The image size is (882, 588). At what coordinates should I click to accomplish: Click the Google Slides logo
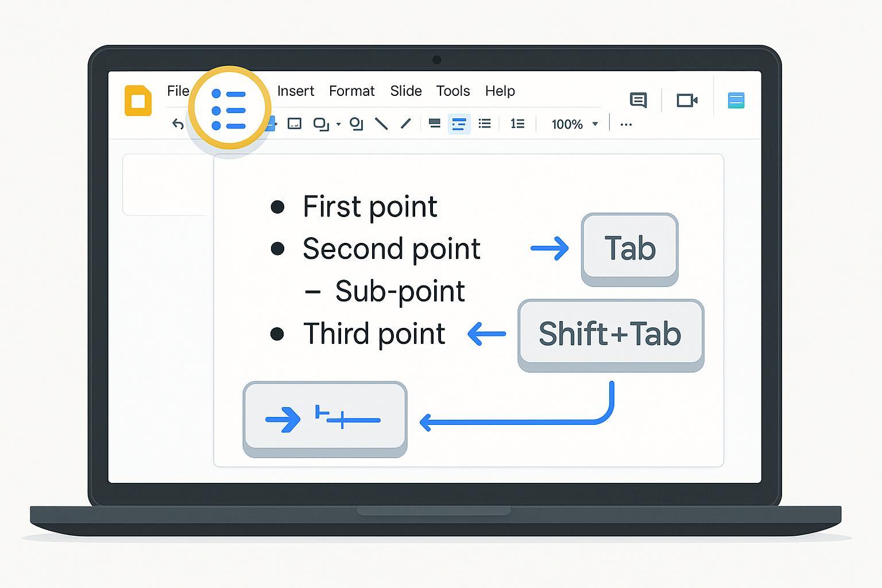(138, 101)
